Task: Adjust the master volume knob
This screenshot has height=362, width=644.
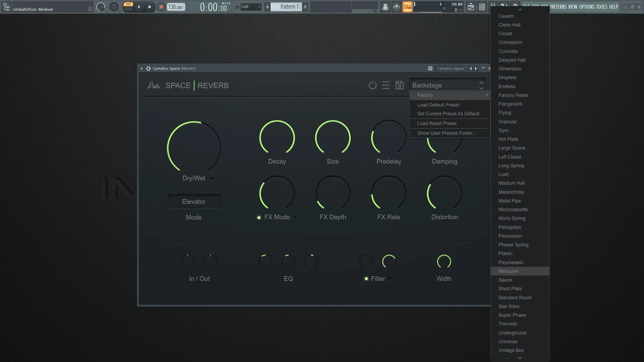Action: click(x=100, y=7)
